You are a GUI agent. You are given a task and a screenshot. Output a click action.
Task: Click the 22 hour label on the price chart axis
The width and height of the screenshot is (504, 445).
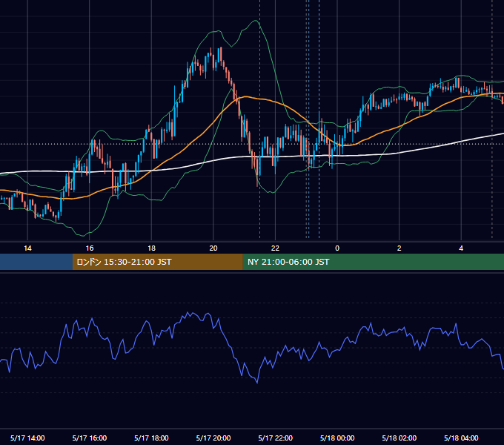click(x=275, y=248)
